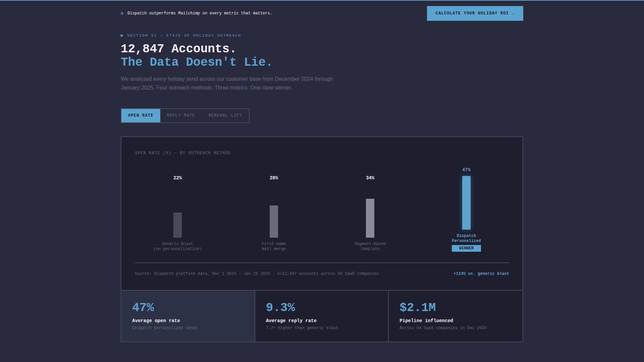Click the 'Dispatch Personalized' label

click(x=466, y=238)
